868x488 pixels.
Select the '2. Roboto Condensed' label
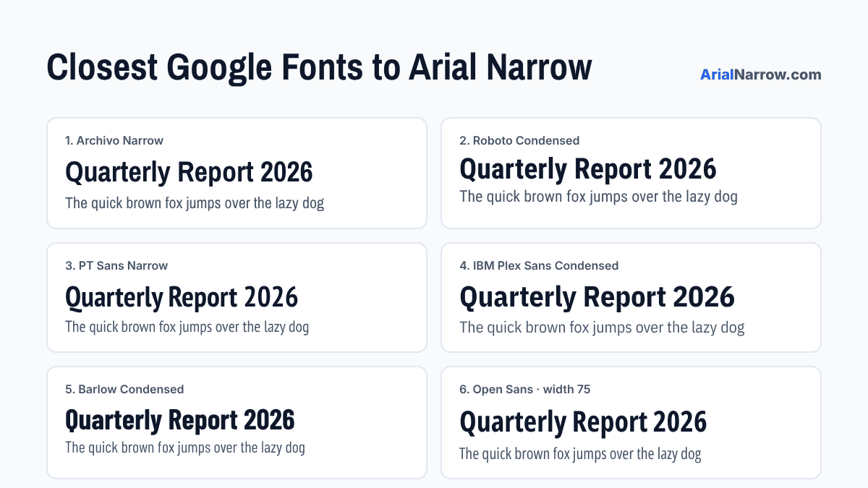(519, 140)
